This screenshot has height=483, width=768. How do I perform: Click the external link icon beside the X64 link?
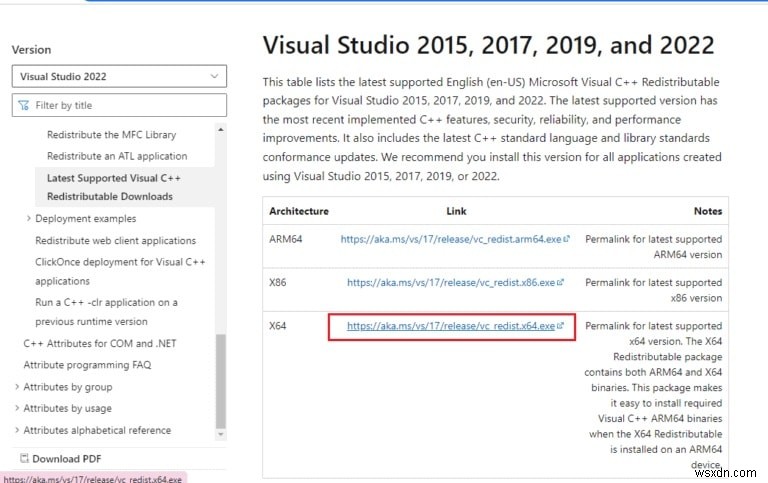click(x=560, y=325)
